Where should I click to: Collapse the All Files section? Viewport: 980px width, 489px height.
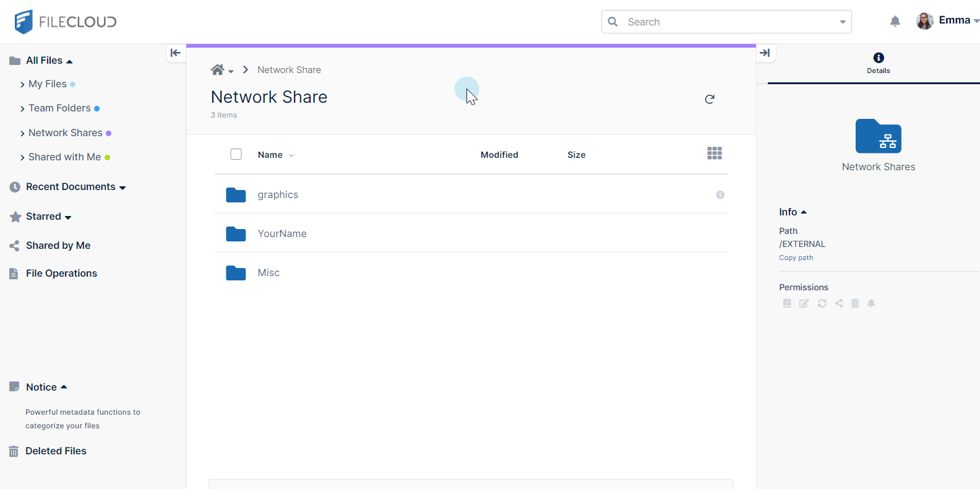point(69,61)
